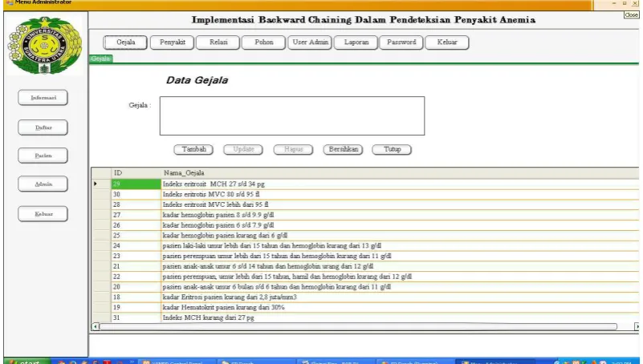Open the User Admin section

click(310, 42)
